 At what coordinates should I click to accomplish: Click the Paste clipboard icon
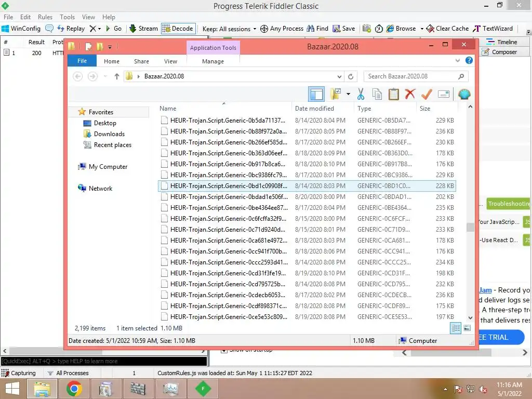394,94
